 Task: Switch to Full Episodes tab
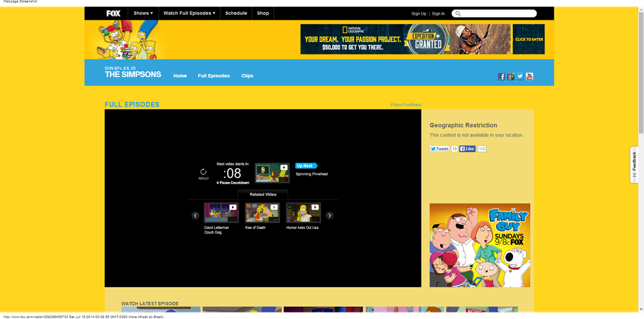click(x=214, y=76)
